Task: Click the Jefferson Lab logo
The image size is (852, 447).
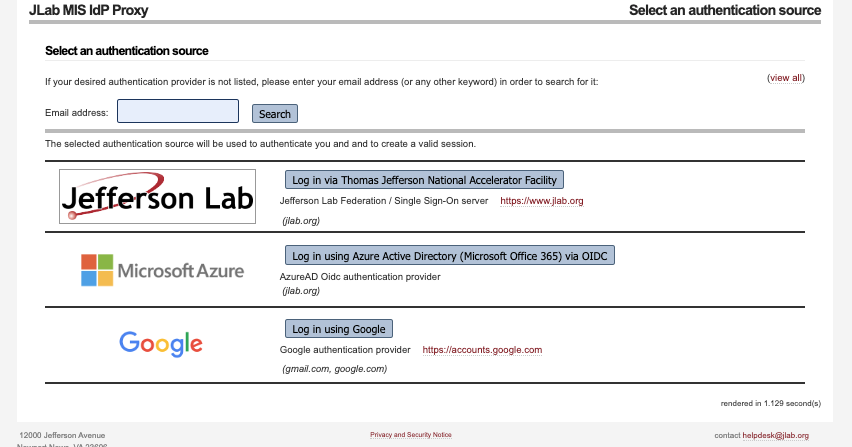Action: [158, 196]
